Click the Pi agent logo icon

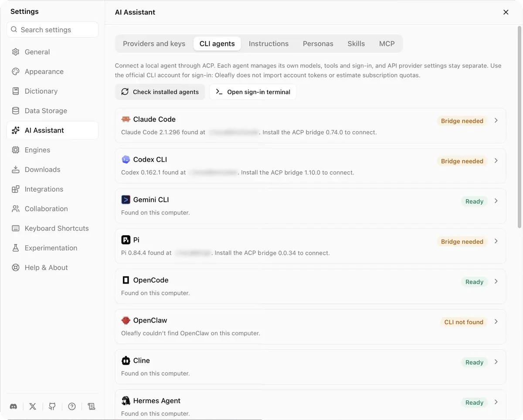(126, 240)
